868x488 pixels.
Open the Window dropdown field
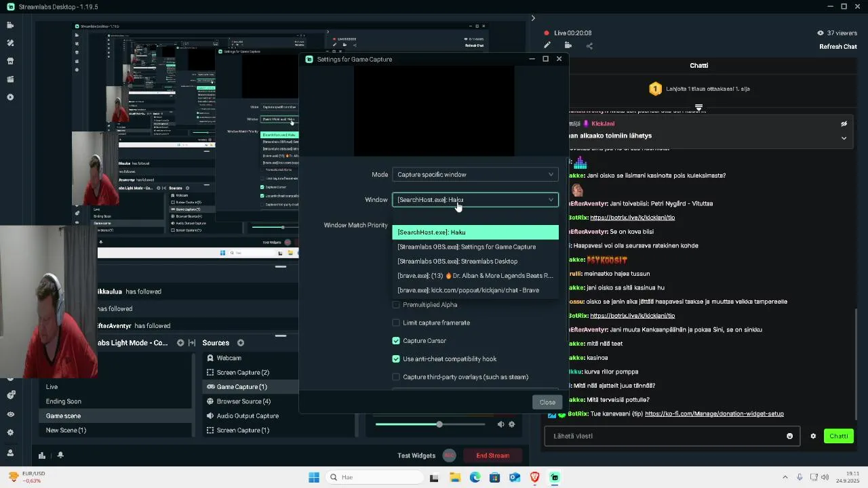click(475, 200)
